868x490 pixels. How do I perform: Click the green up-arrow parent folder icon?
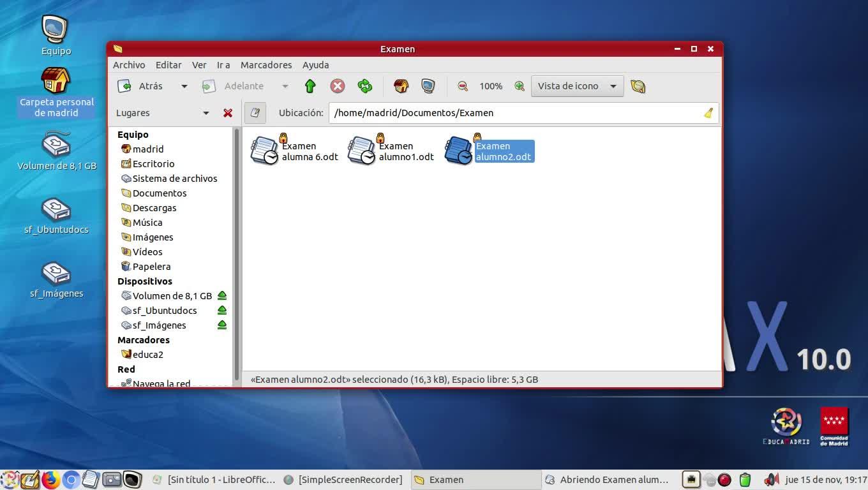coord(310,86)
